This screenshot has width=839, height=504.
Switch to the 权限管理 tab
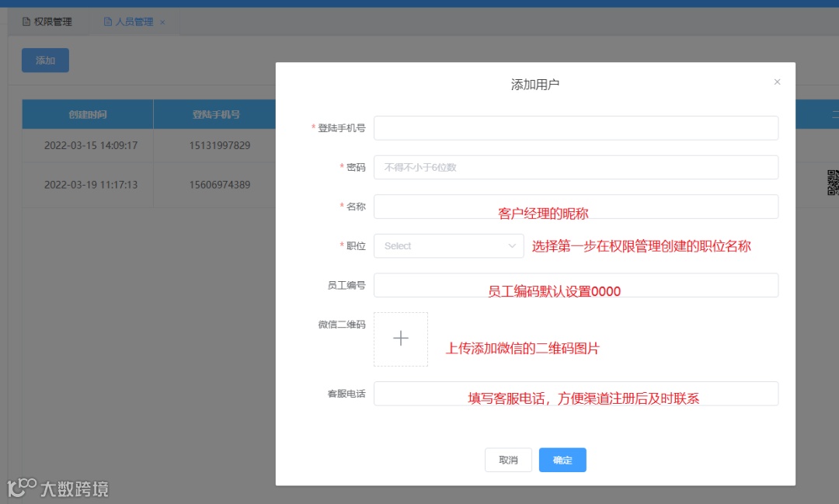[x=47, y=22]
